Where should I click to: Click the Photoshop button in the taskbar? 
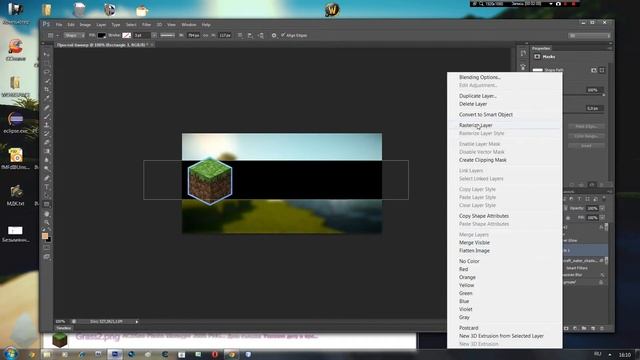[x=115, y=354]
